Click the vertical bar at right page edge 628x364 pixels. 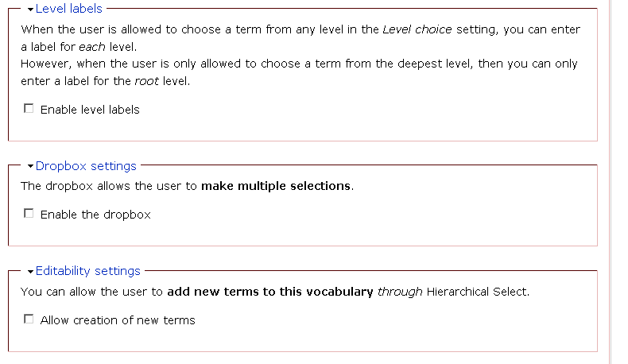click(x=611, y=182)
